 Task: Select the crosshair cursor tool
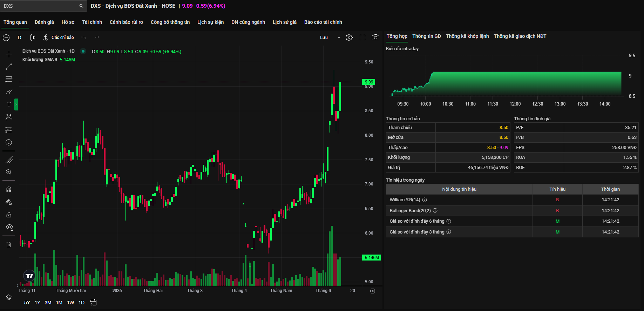pyautogui.click(x=9, y=54)
